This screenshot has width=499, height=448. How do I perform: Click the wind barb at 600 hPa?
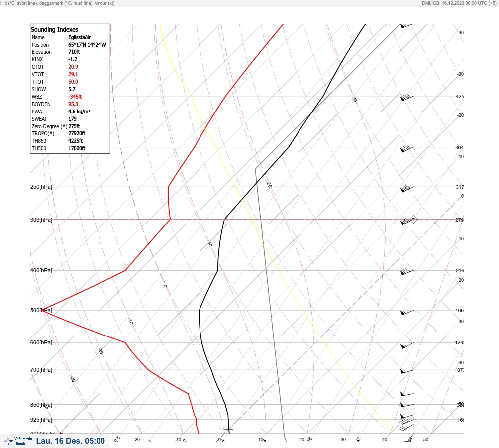(x=407, y=345)
